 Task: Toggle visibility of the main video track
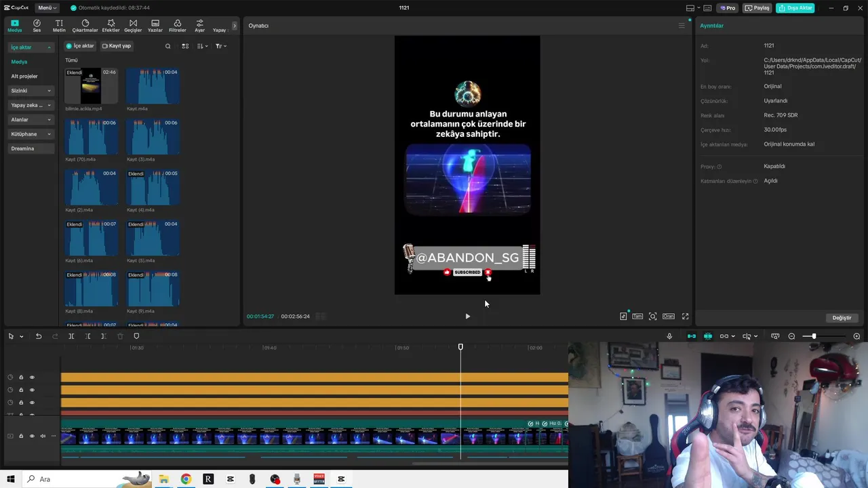coord(32,436)
